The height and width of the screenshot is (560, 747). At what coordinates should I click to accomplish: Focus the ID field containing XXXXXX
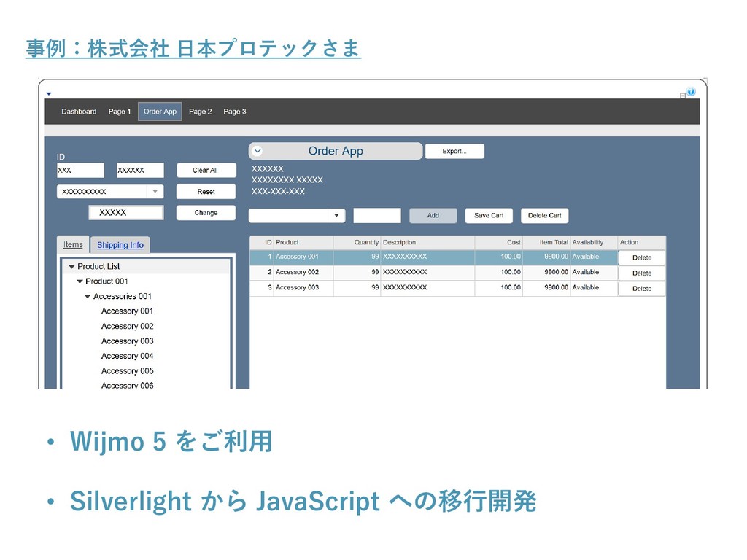(x=140, y=170)
